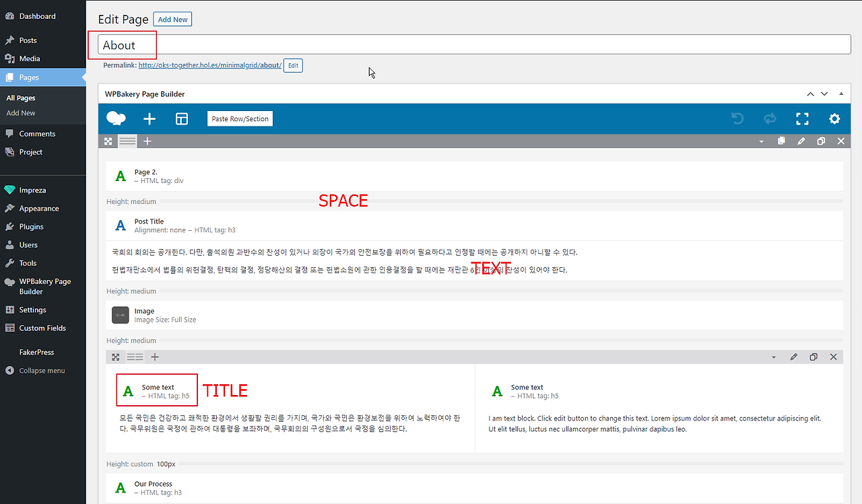Toggle the inner row collapse arrow
The height and width of the screenshot is (504, 862).
(x=774, y=357)
